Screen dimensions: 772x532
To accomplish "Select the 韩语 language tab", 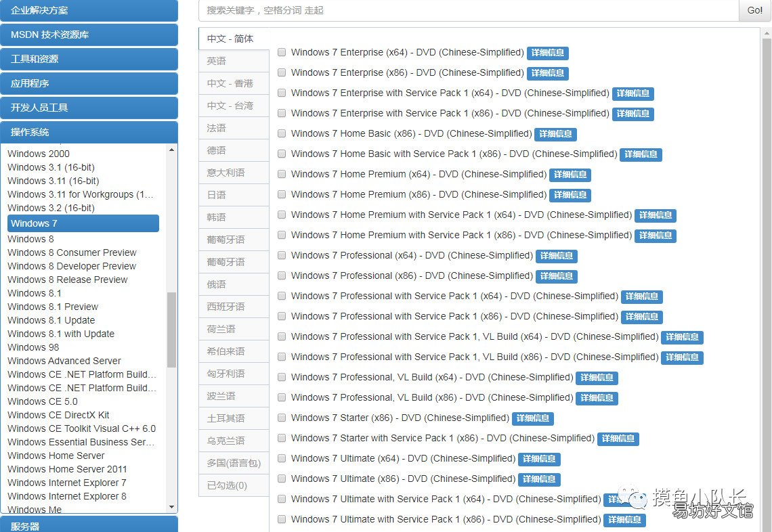I will [234, 217].
